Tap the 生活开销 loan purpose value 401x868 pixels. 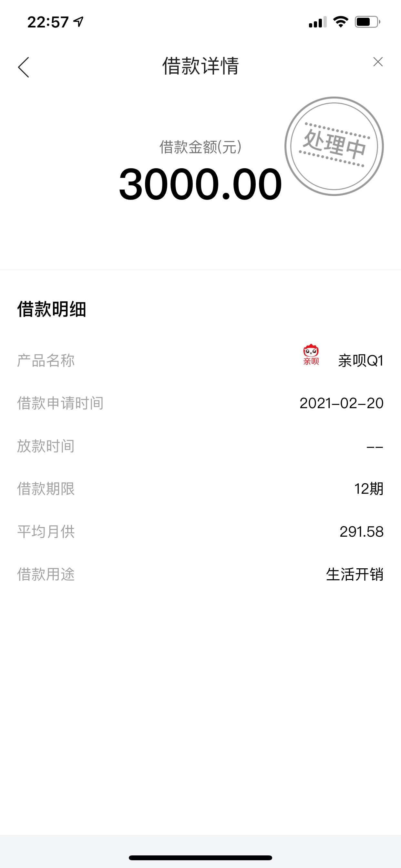(355, 574)
